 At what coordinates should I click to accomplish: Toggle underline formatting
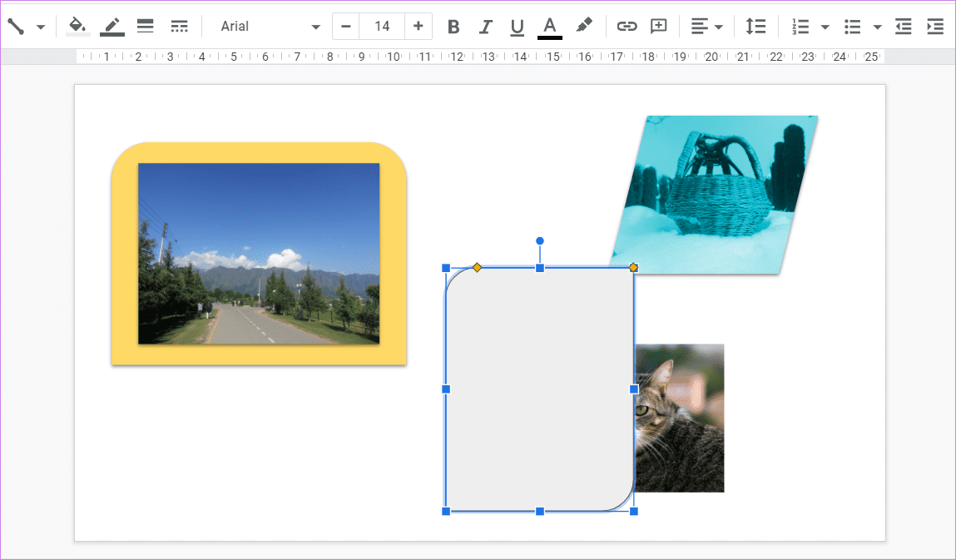[517, 26]
